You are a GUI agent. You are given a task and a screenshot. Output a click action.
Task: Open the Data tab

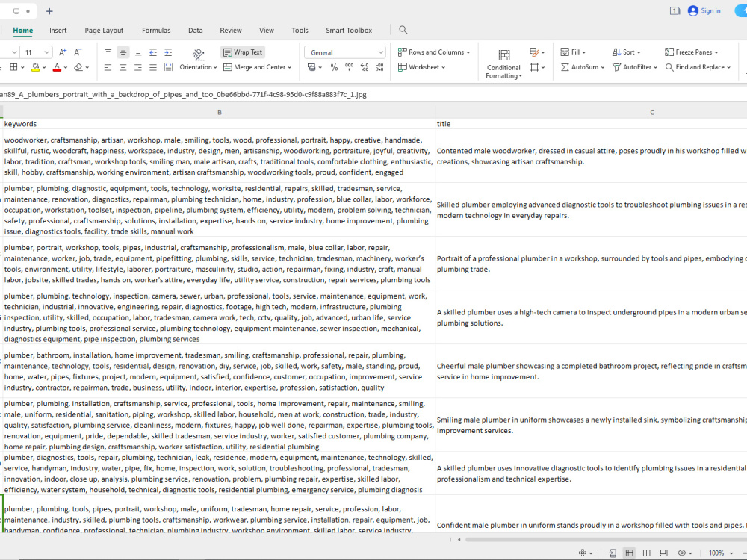[x=195, y=31]
